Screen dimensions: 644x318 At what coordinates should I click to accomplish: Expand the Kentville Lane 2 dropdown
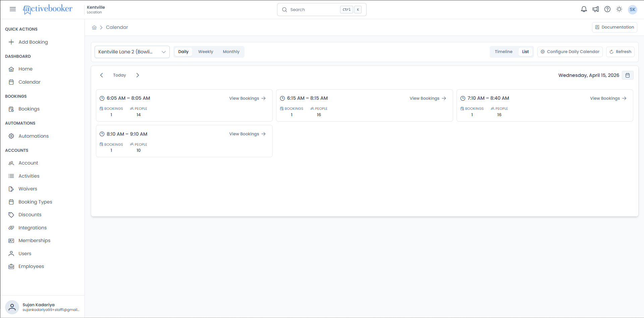132,52
